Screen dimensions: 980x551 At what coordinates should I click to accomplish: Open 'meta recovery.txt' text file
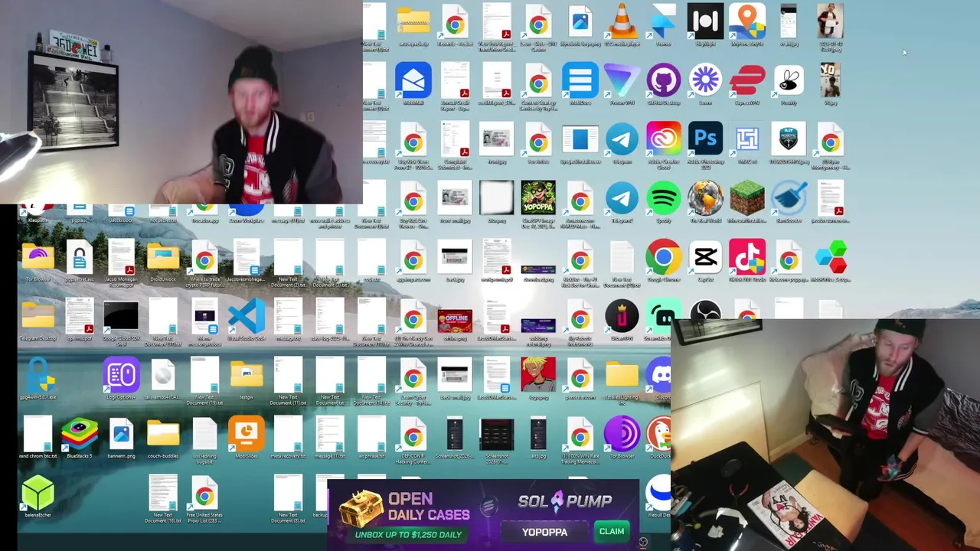tap(288, 435)
